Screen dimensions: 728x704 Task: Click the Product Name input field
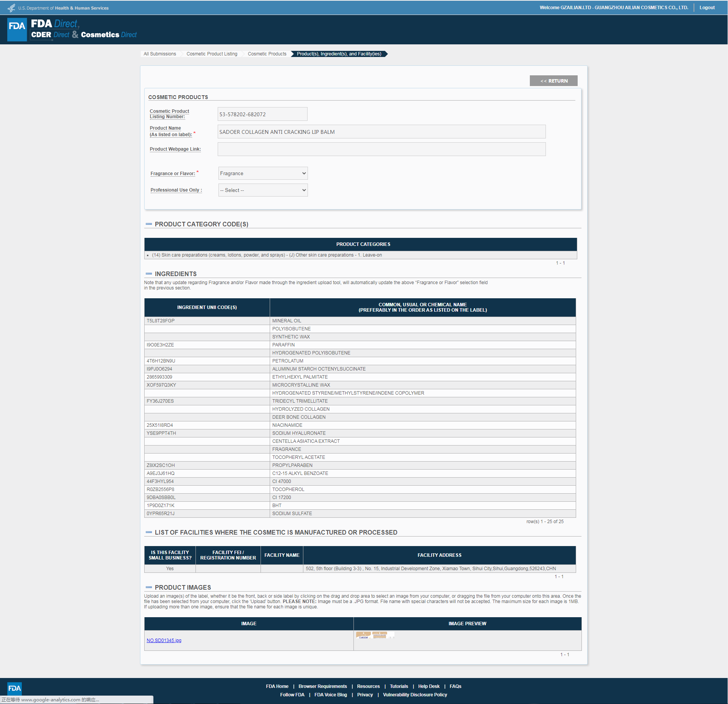tap(381, 132)
